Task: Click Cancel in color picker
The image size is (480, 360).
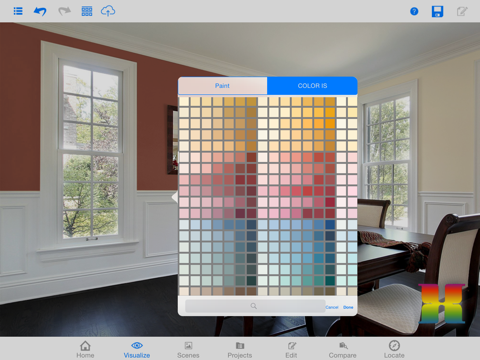Action: [332, 307]
